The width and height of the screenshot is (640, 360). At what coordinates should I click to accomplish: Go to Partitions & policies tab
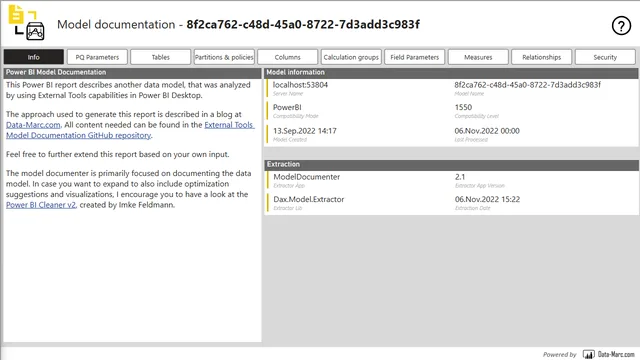point(224,57)
